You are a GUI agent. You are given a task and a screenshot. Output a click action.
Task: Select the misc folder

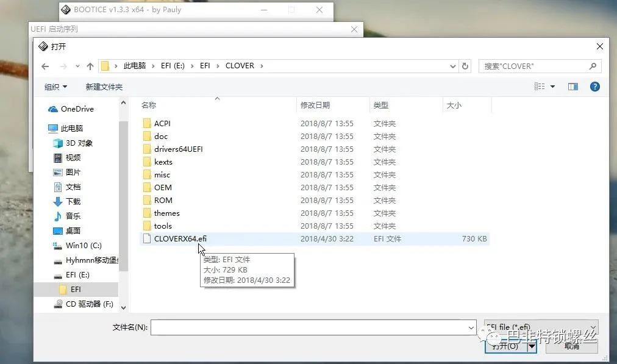coord(315,175)
